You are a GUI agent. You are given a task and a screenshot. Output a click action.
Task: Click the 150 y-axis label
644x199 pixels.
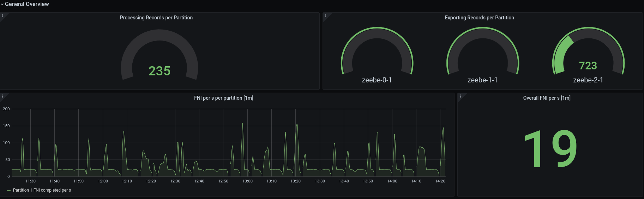[6, 126]
